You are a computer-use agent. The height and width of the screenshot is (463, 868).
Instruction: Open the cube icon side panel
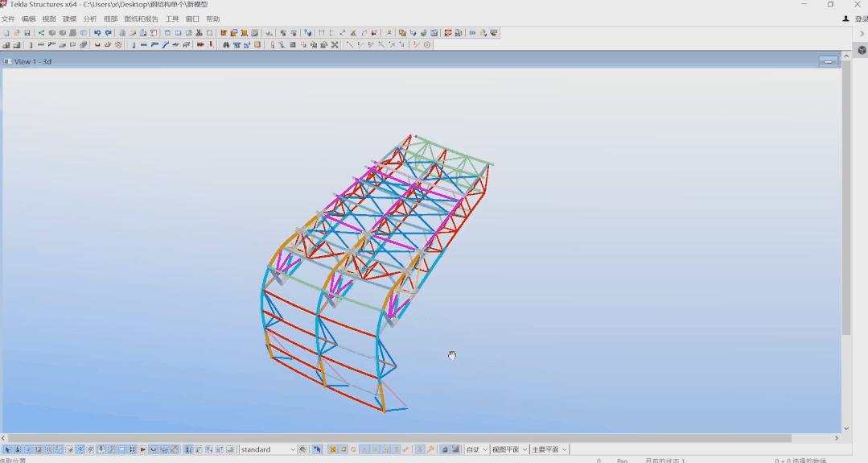862,50
